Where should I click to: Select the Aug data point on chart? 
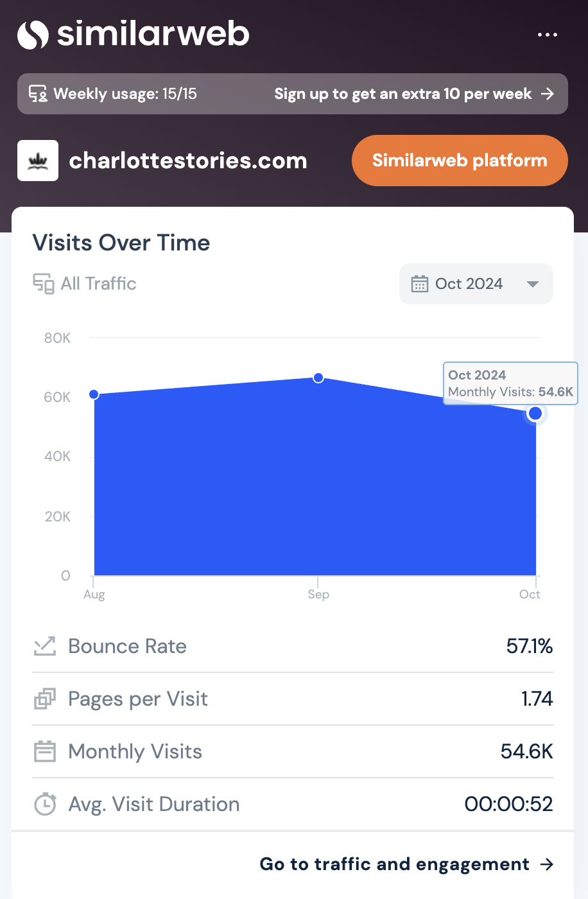[94, 394]
